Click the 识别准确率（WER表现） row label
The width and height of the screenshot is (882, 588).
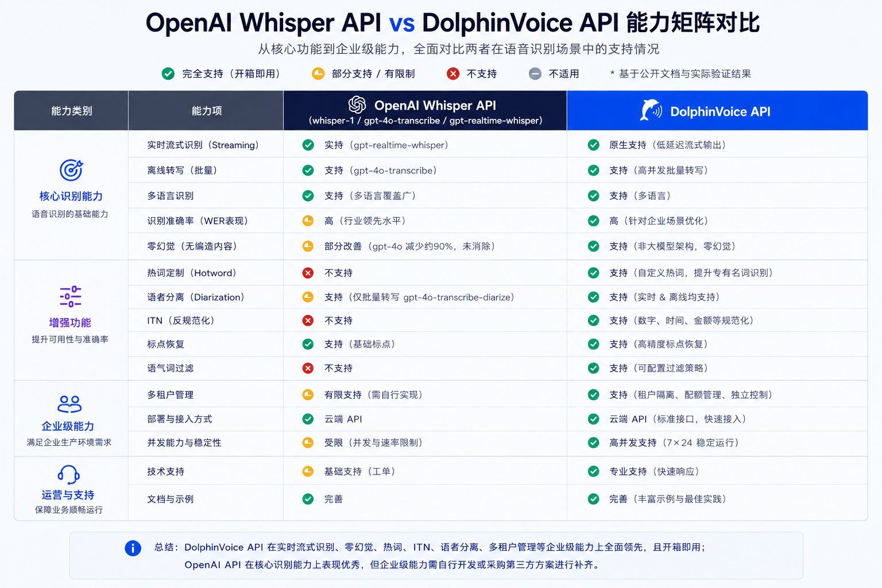(x=198, y=220)
